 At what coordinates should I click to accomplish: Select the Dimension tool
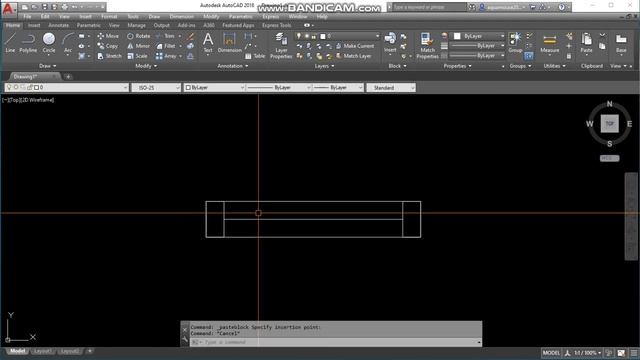229,43
